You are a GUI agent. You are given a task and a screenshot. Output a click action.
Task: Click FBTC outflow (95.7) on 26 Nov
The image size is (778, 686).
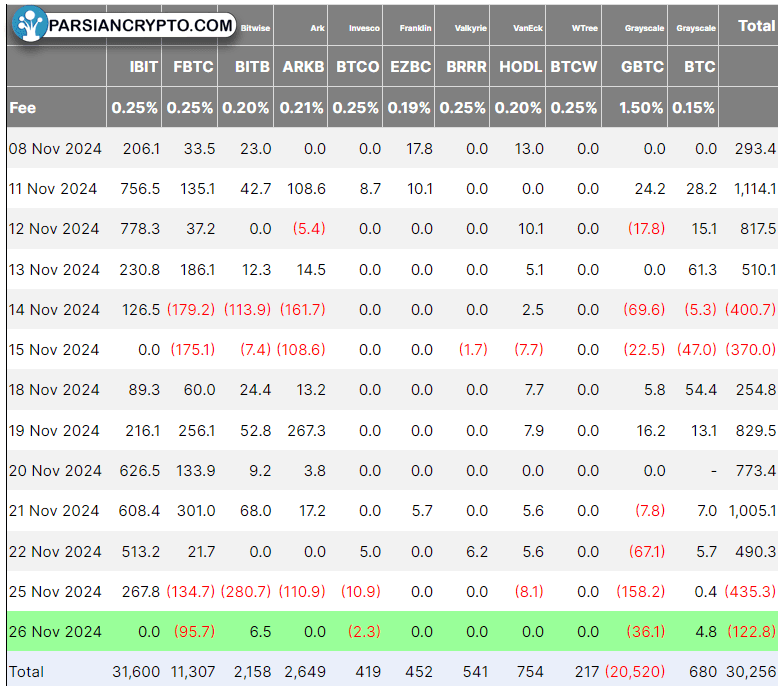194,631
